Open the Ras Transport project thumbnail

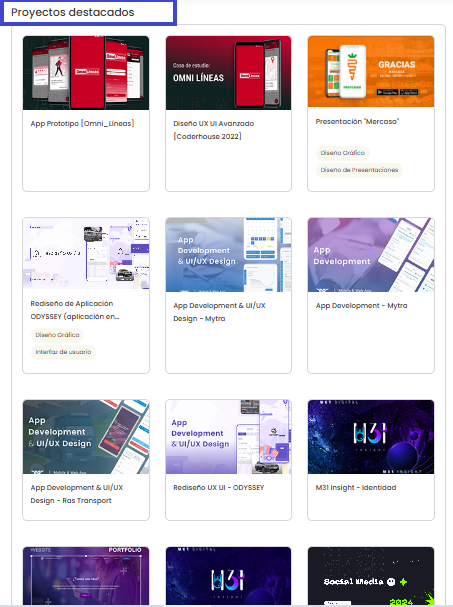(86, 437)
